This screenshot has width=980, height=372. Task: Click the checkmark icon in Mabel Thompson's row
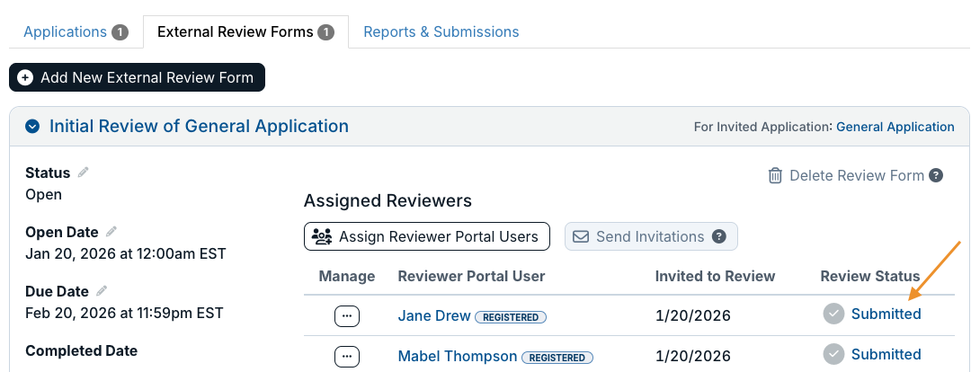833,355
